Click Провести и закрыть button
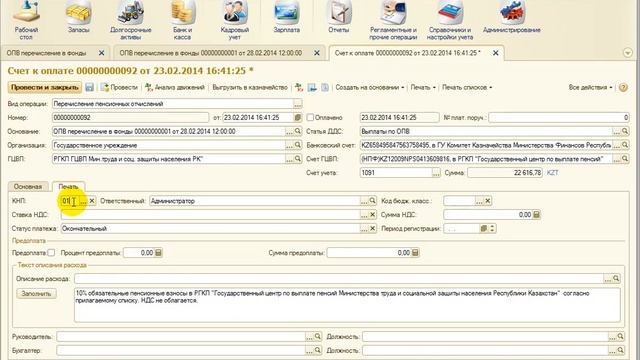640x360 pixels. coord(44,87)
